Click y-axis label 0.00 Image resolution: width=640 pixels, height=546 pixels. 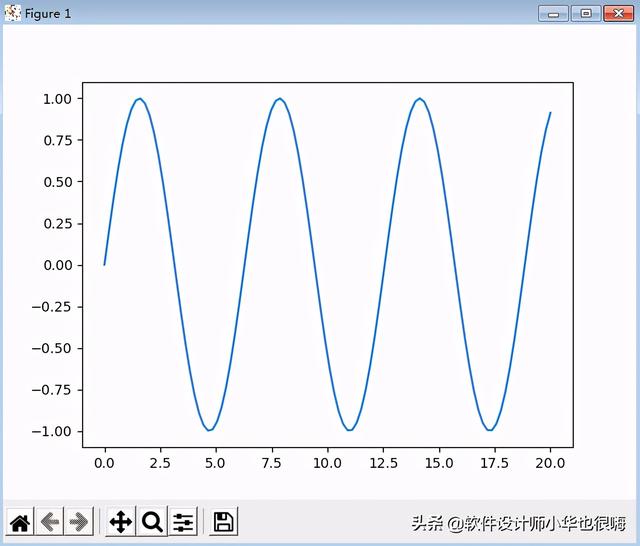click(x=58, y=265)
